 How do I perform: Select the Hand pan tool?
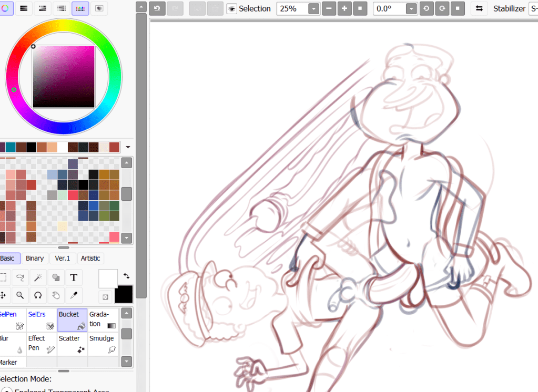[56, 295]
